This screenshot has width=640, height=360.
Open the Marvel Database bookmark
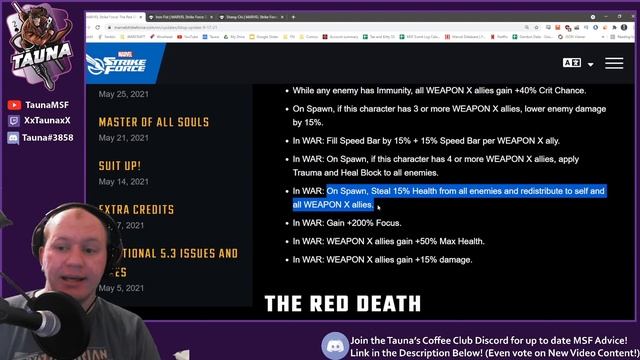pos(465,37)
